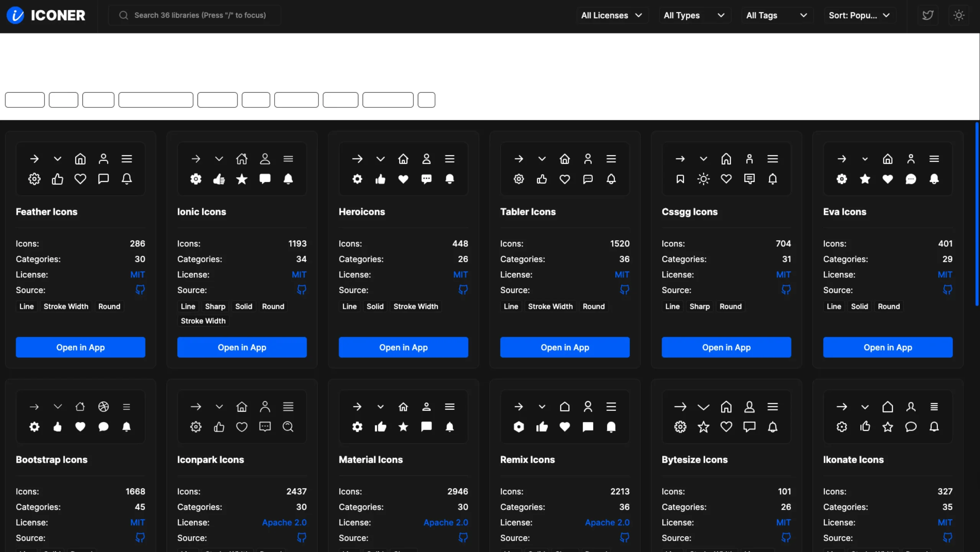Screen dimensions: 980x552
Task: Expand the All Types dropdown
Action: (x=694, y=15)
